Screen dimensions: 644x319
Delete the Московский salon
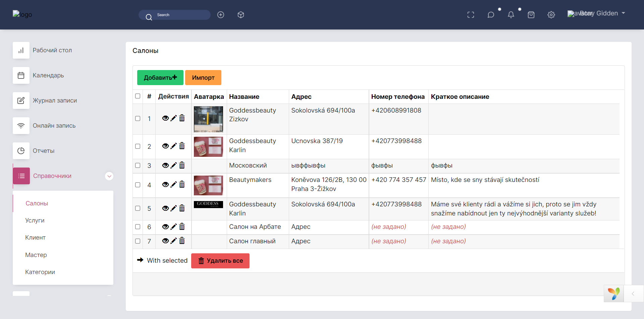pyautogui.click(x=182, y=165)
